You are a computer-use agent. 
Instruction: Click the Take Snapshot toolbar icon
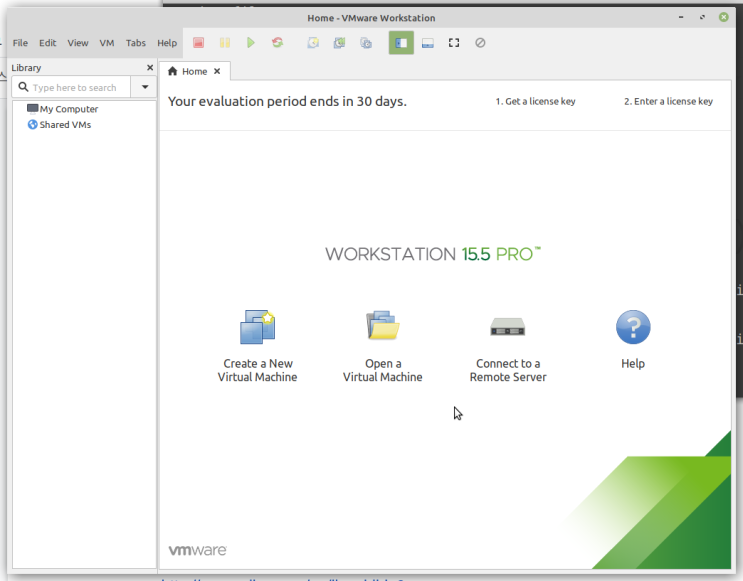point(313,43)
